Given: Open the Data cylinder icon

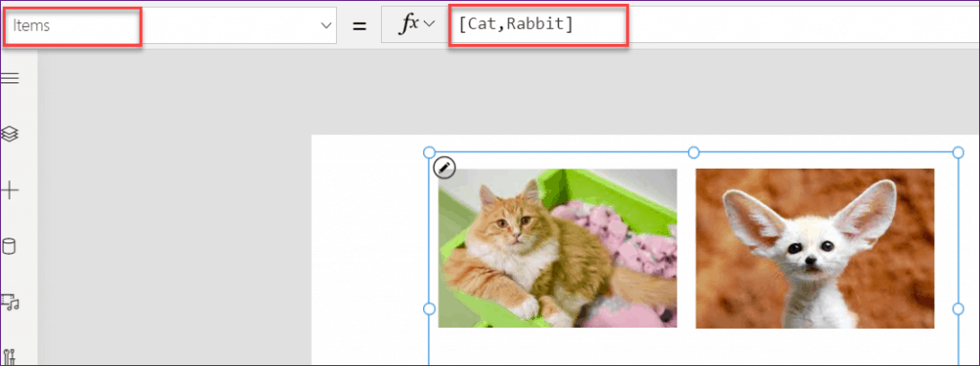Looking at the screenshot, I should (10, 246).
